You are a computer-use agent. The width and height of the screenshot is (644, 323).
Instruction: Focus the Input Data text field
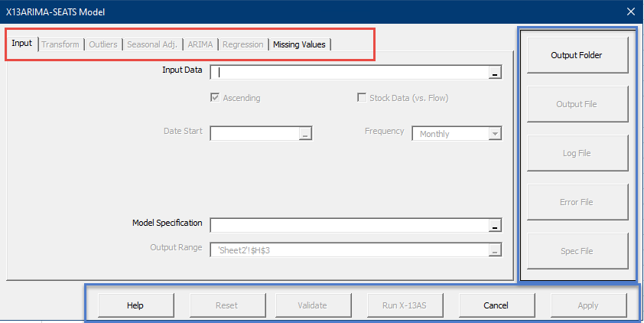tap(349, 73)
